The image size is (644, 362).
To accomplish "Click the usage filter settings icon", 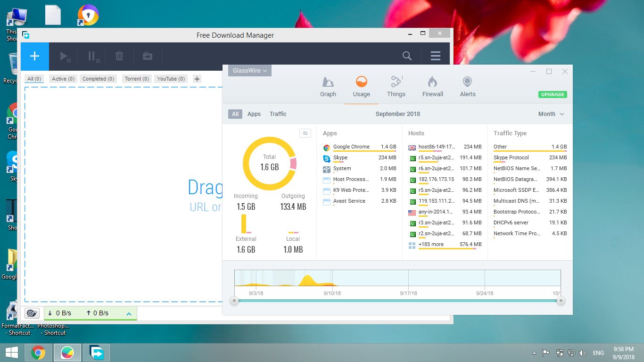I will pyautogui.click(x=305, y=133).
